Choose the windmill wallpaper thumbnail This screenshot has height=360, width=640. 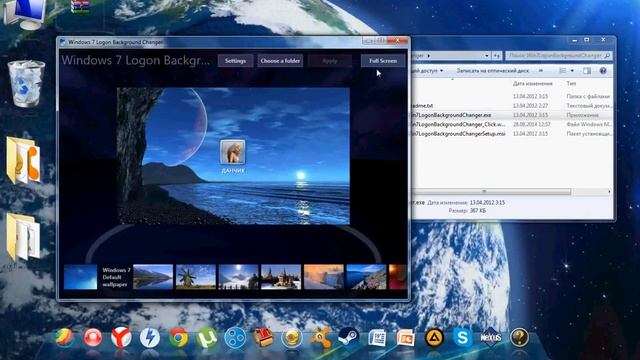pyautogui.click(x=196, y=277)
